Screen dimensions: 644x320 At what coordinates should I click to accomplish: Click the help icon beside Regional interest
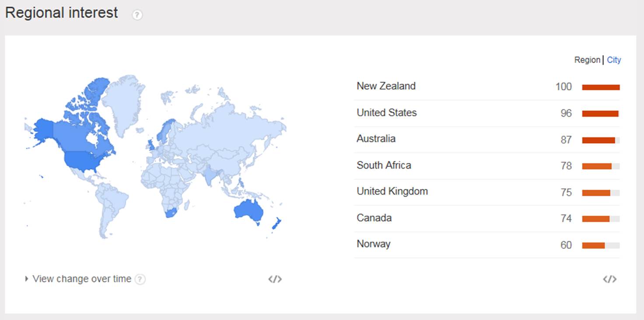[137, 15]
